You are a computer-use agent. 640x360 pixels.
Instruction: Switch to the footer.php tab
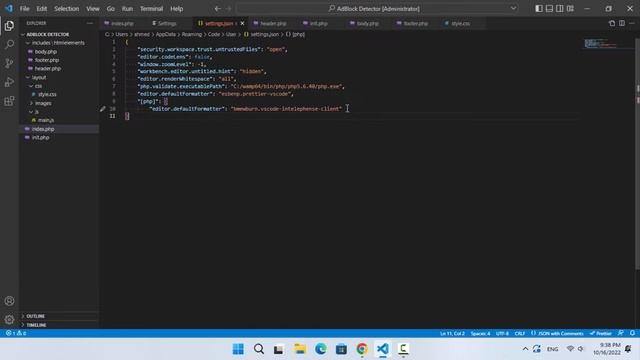click(x=416, y=23)
